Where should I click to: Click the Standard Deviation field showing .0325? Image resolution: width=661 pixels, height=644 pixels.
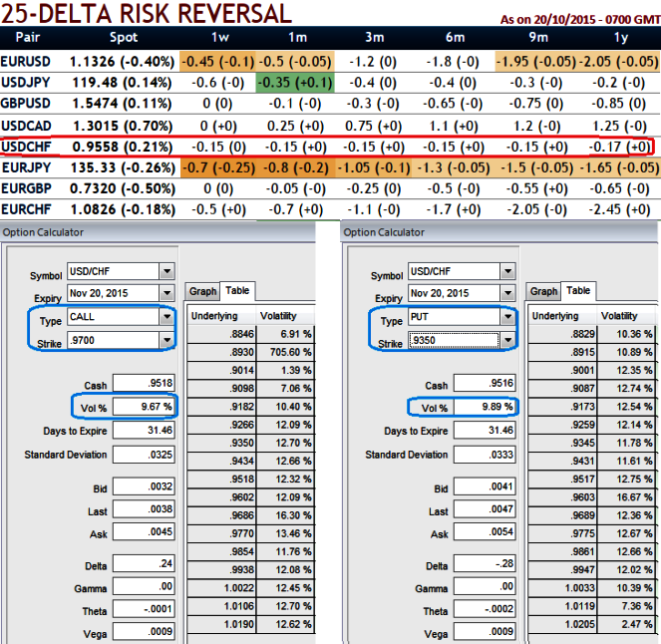(143, 455)
